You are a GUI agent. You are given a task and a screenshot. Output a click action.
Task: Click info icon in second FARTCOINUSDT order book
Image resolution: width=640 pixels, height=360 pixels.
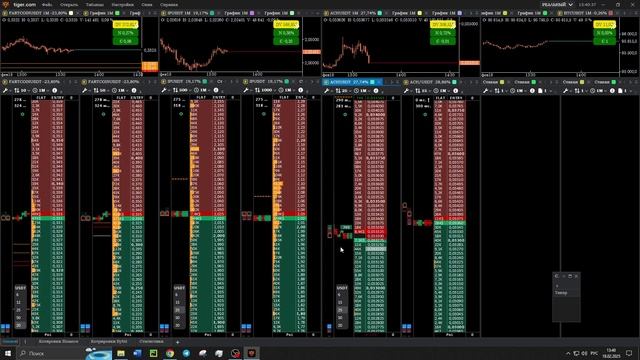point(134,91)
